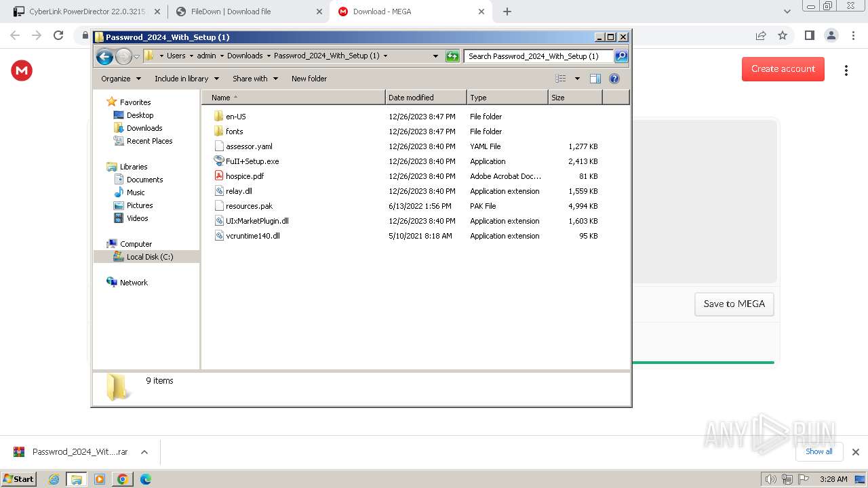Click the MEGA logo icon
This screenshot has height=488, width=868.
[x=22, y=70]
